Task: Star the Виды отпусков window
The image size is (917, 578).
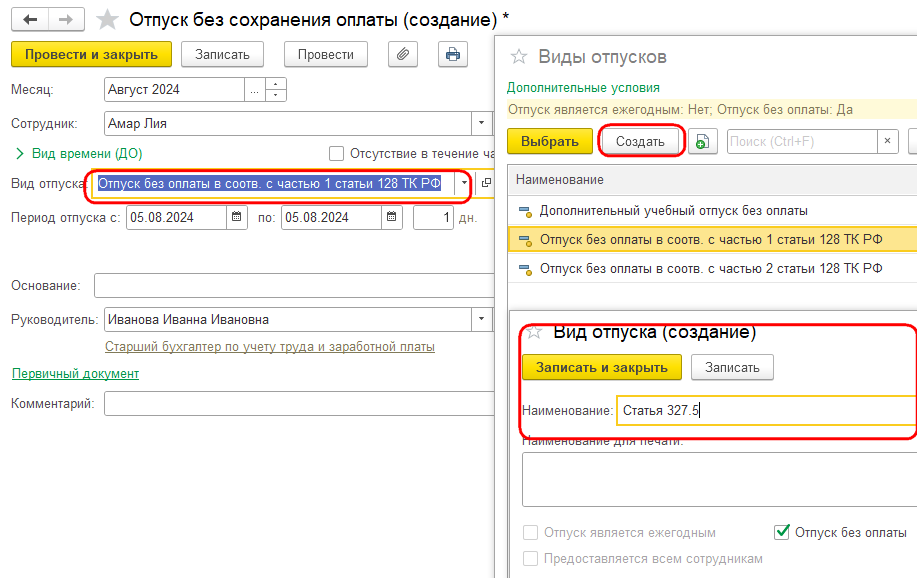Action: 519,57
